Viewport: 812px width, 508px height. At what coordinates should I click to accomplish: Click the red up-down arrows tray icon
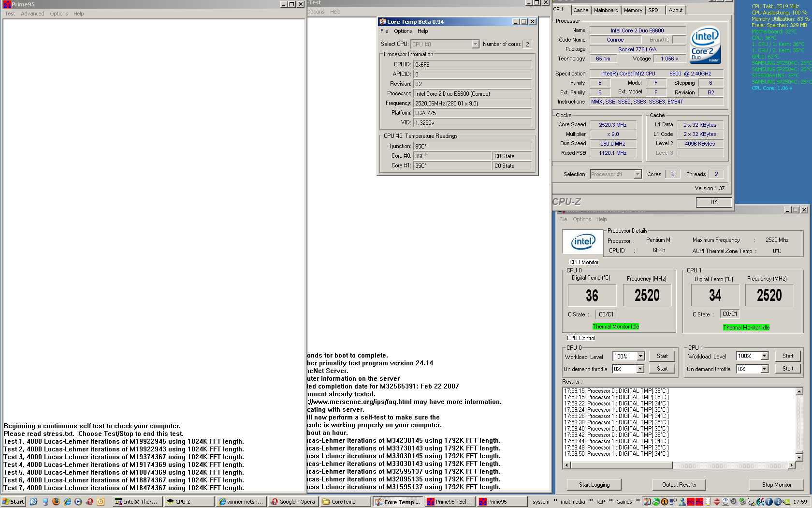click(x=717, y=502)
